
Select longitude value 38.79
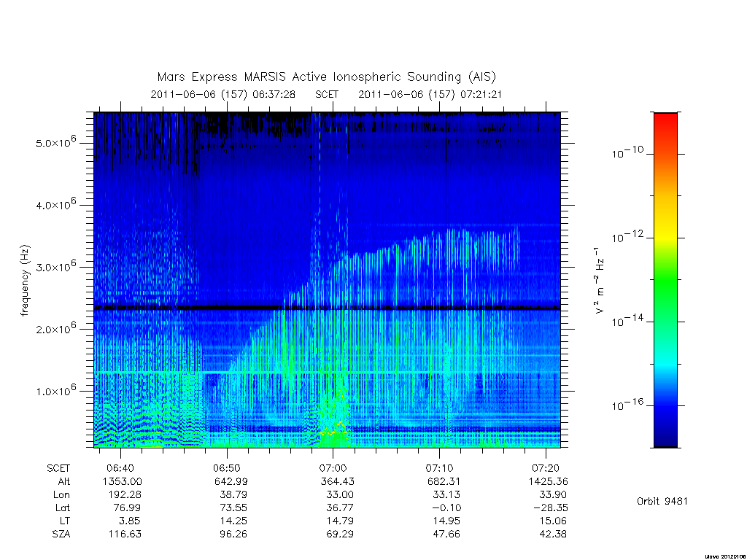pos(233,495)
